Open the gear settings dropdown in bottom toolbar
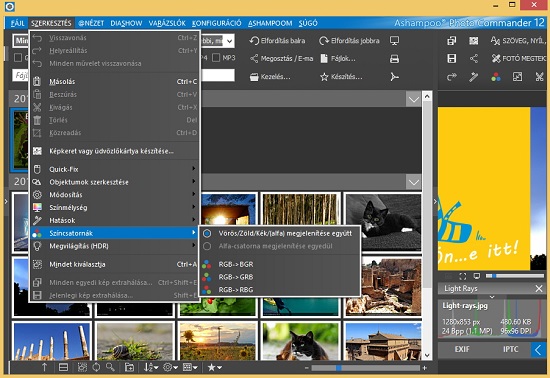This screenshot has width=550, height=378. tap(170, 367)
